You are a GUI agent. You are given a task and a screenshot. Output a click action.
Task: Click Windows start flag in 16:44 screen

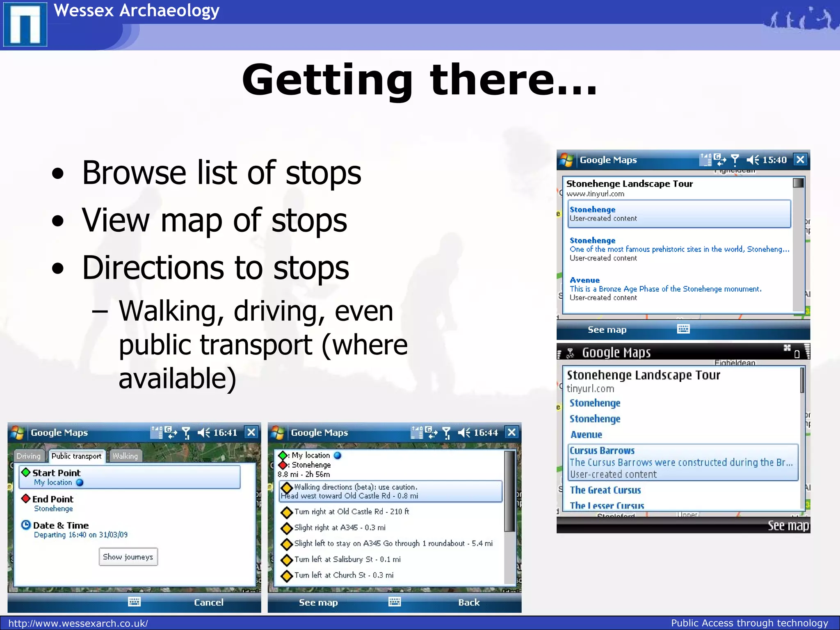click(x=278, y=433)
